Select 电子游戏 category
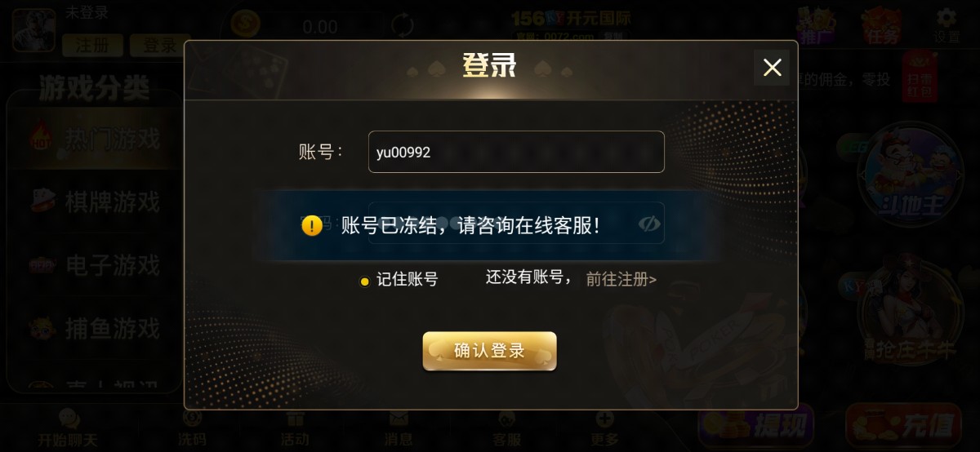The image size is (980, 452). pyautogui.click(x=95, y=265)
